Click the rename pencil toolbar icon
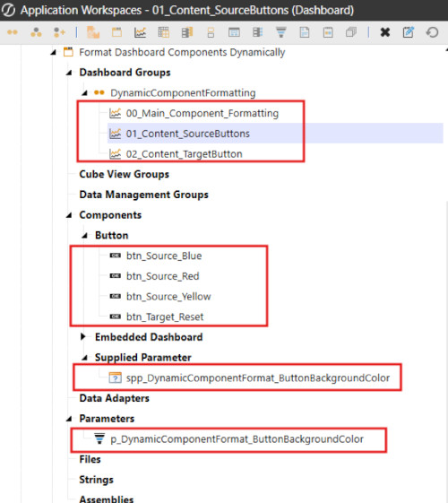The width and height of the screenshot is (448, 503). tap(409, 32)
